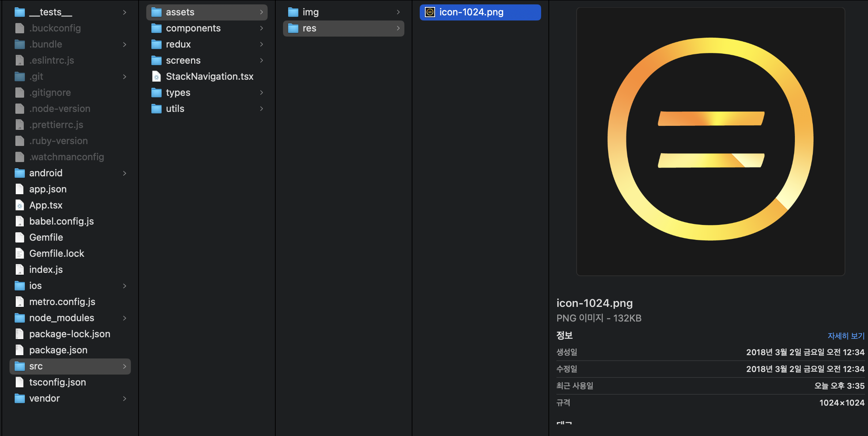
Task: Select the redux folder
Action: pos(178,44)
